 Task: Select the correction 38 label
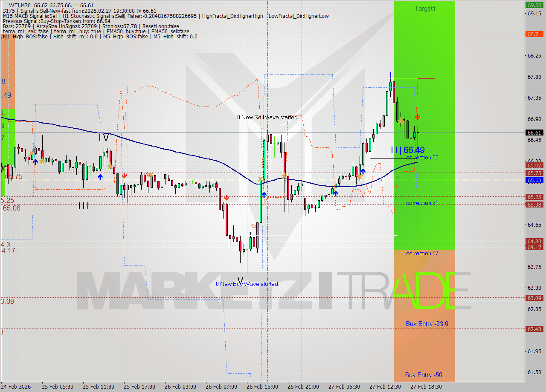pos(422,157)
